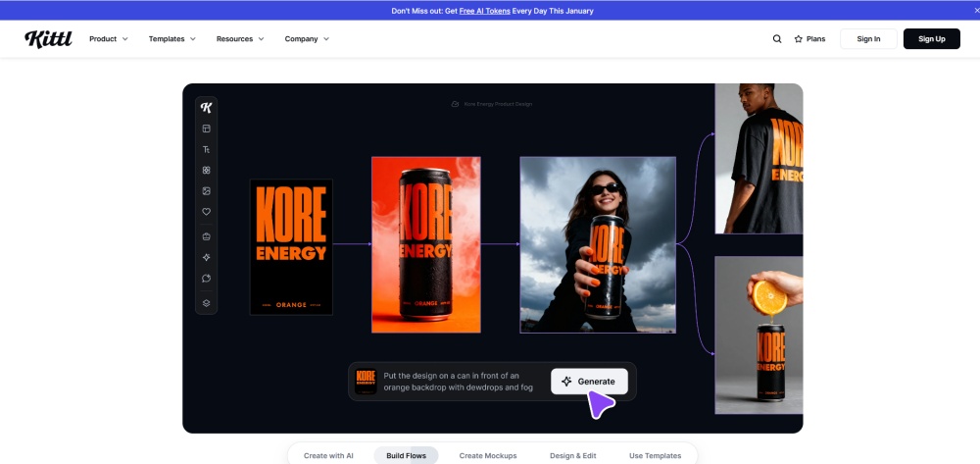Switch to the Create with AI tab
The width and height of the screenshot is (980, 464).
pyautogui.click(x=328, y=456)
